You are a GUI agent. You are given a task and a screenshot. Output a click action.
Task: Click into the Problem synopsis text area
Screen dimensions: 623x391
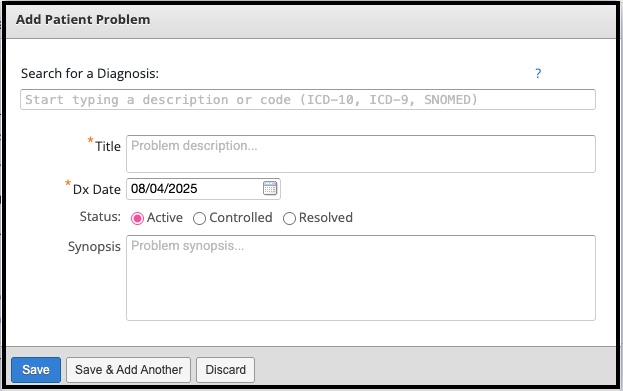click(361, 278)
